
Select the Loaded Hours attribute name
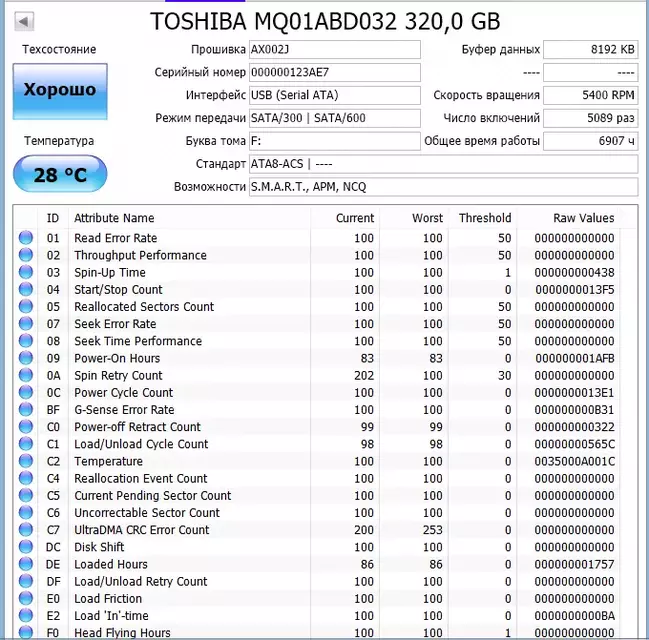(x=111, y=564)
